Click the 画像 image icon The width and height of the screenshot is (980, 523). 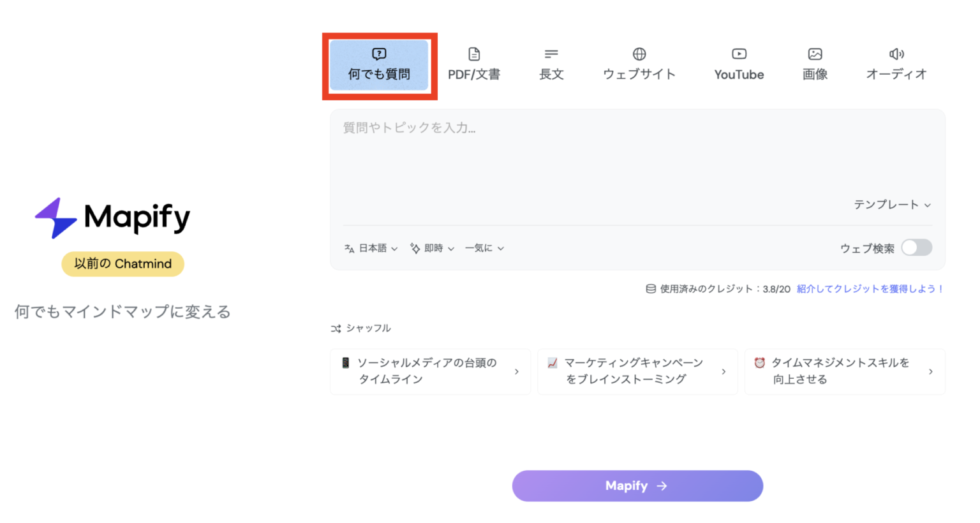point(815,54)
